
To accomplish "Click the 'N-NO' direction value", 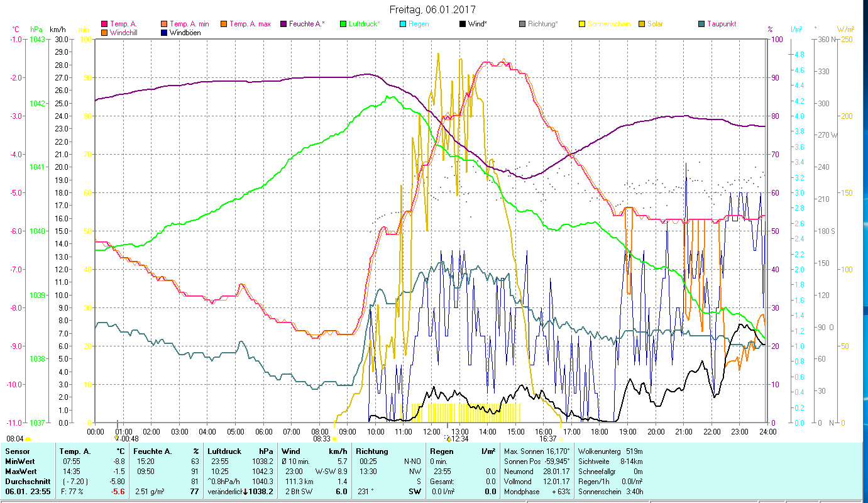I will tap(412, 462).
